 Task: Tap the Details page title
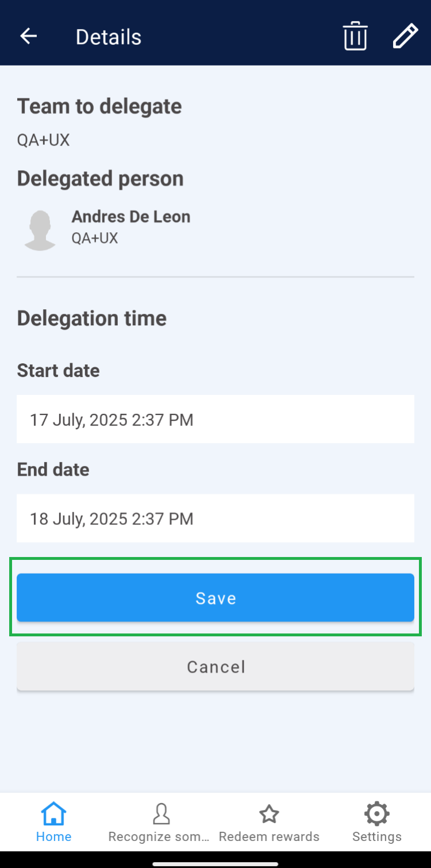109,37
